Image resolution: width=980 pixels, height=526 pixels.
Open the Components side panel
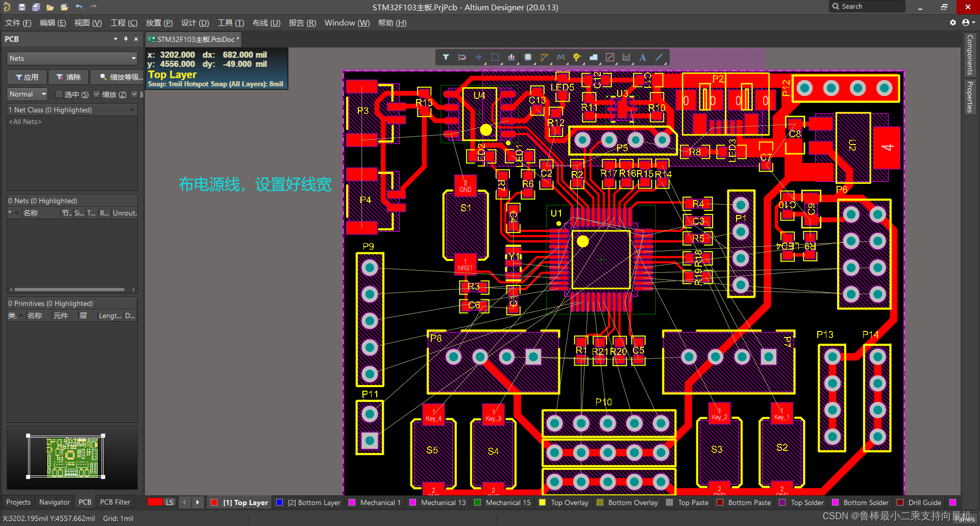pos(970,55)
